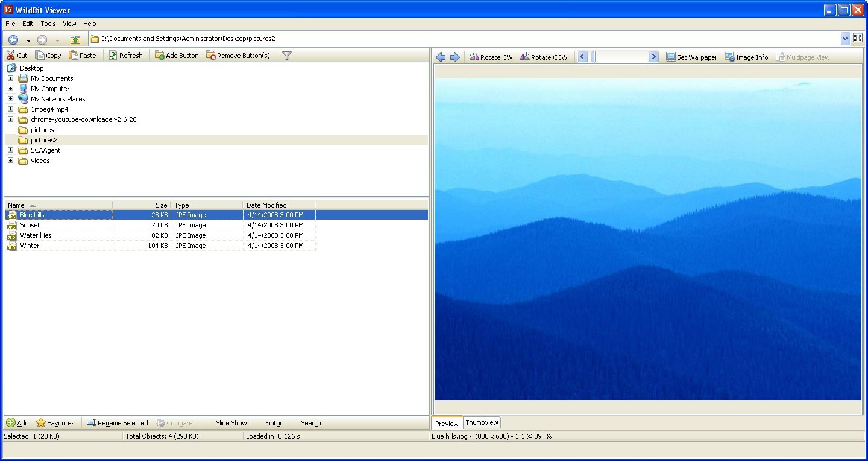
Task: Expand the videos folder node
Action: coord(10,161)
